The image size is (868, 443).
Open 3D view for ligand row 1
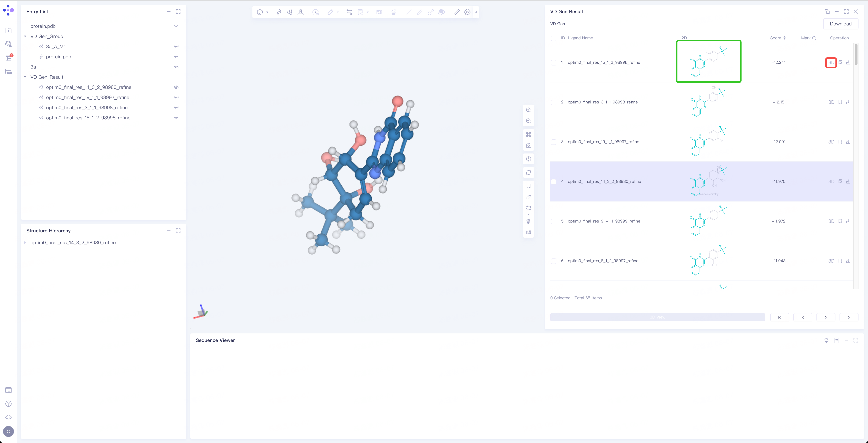[831, 63]
